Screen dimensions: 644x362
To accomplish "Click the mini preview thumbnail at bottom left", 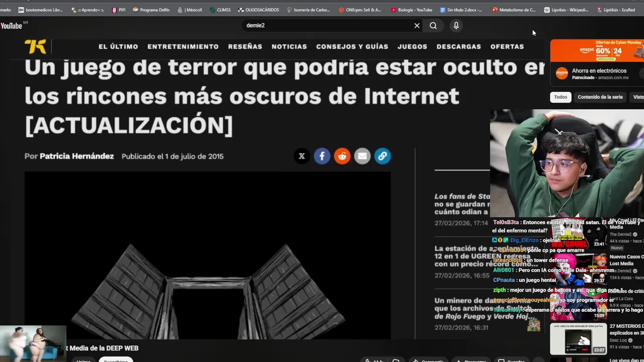I will click(33, 343).
